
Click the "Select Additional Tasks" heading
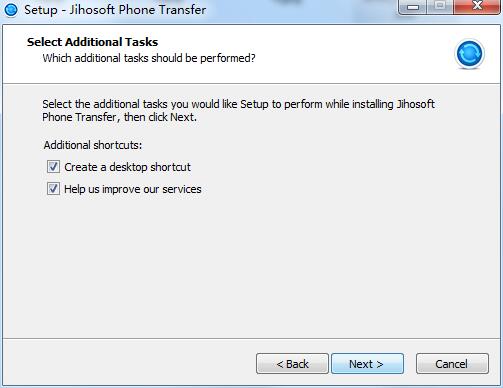pos(92,42)
